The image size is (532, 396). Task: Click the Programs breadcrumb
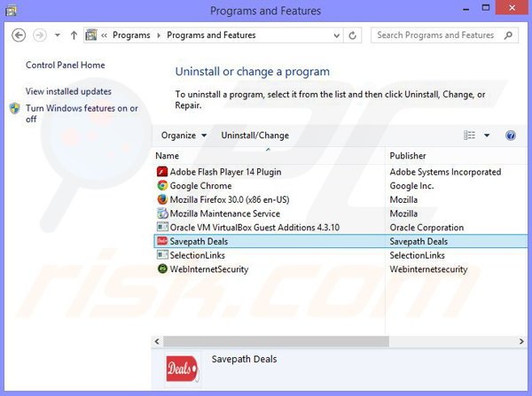point(131,35)
